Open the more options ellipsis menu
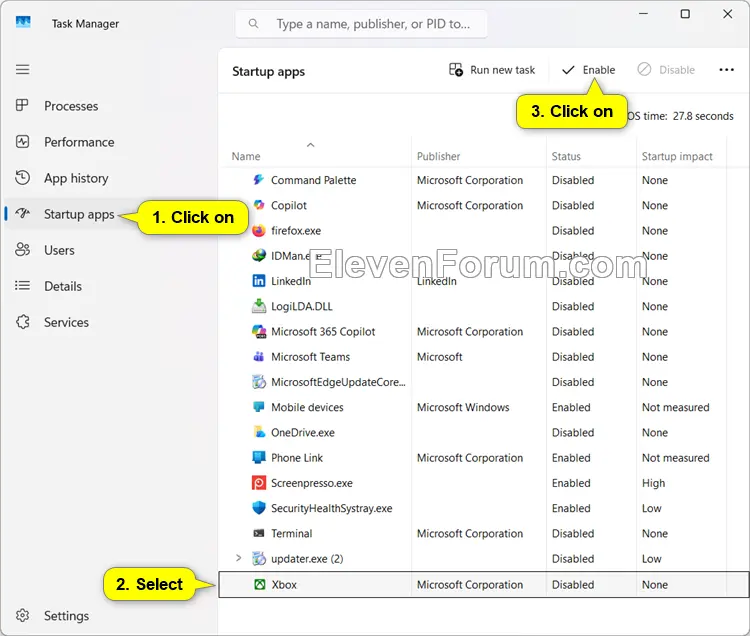The image size is (750, 636). (727, 70)
